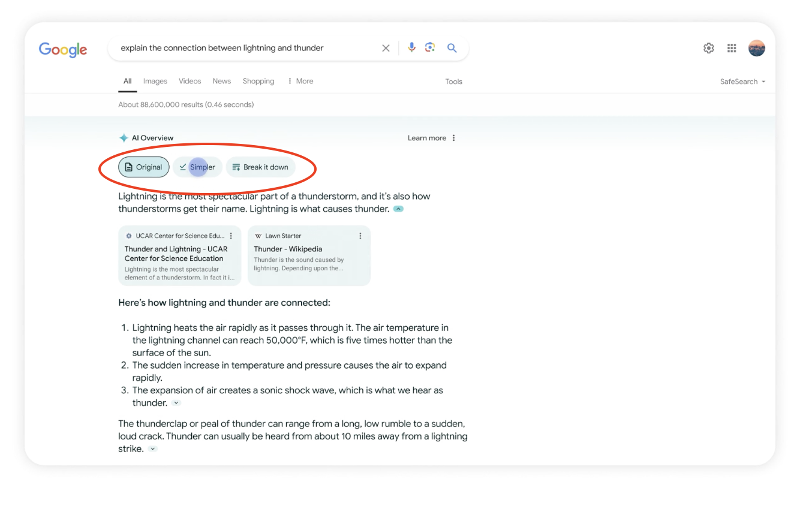Switch to the Images tab
This screenshot has width=812, height=530.
(155, 81)
